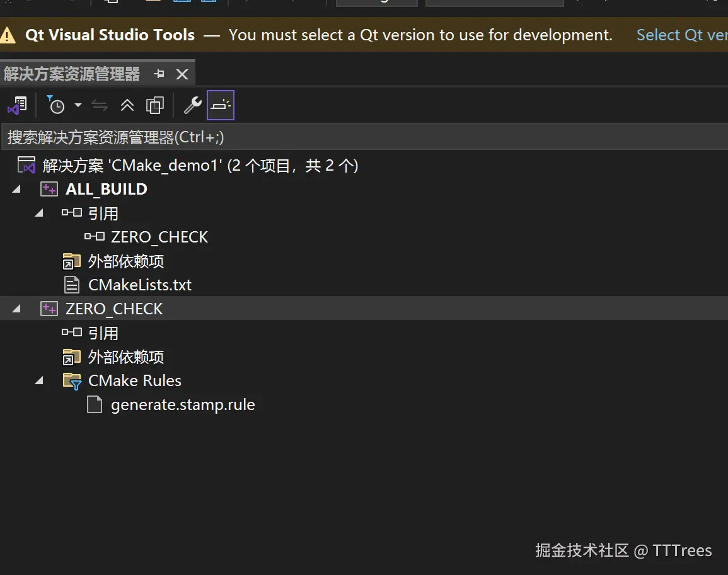728x575 pixels.
Task: Pin the Solution Explorer panel
Action: coord(159,74)
